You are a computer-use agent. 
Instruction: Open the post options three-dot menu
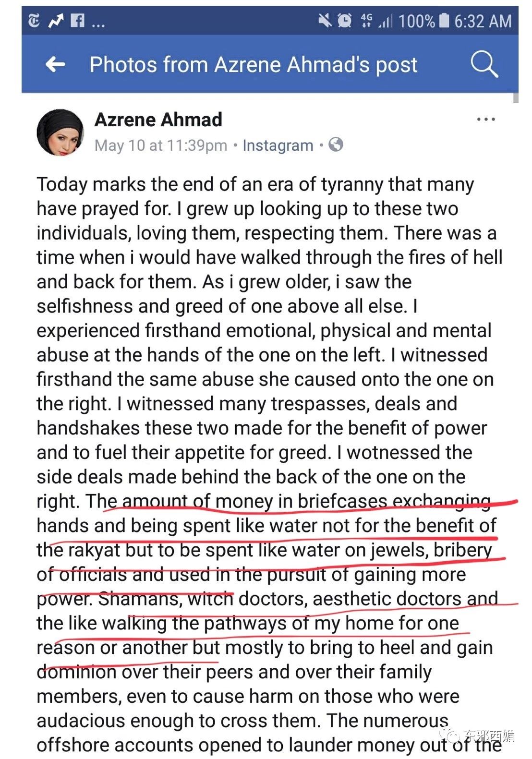tap(485, 120)
